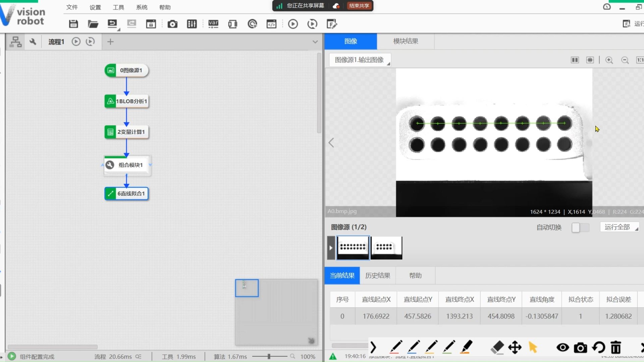Image resolution: width=644 pixels, height=362 pixels.
Task: Open the interface editor pencil icon
Action: tap(332, 24)
